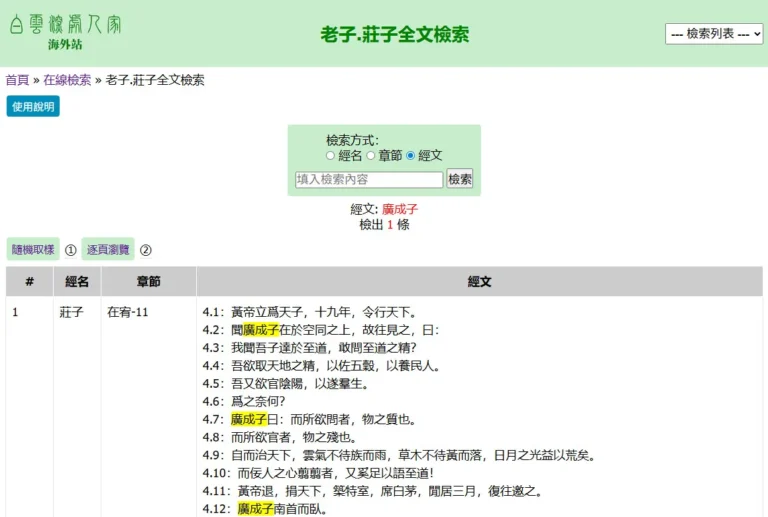The width and height of the screenshot is (768, 517).
Task: Click line 4.3 我聞吾子達於至道
Action: tap(310, 348)
